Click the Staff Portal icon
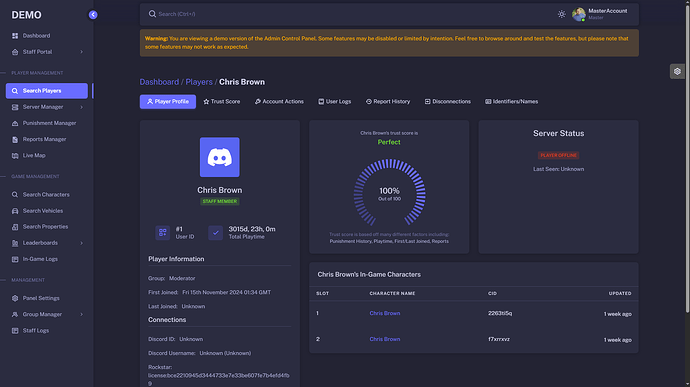 pos(15,52)
